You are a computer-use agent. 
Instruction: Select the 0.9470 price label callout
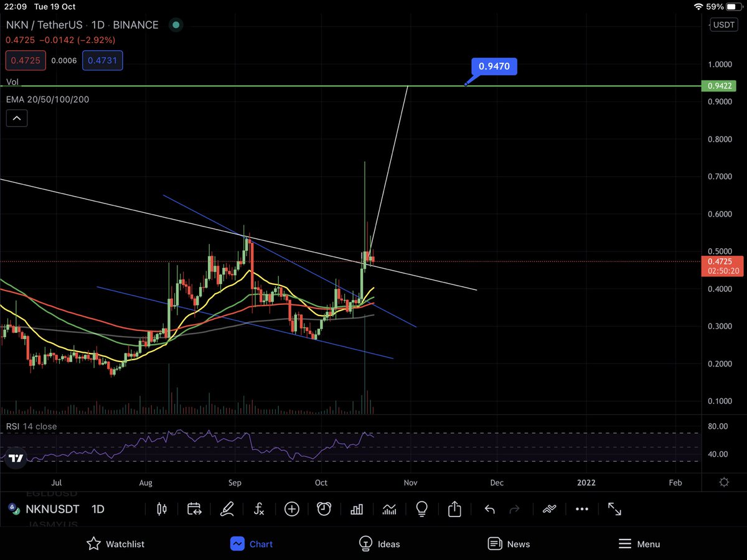click(494, 65)
